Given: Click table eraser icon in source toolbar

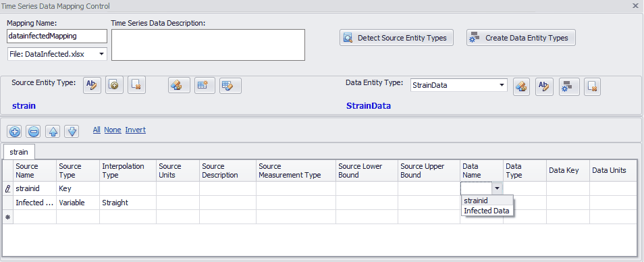Looking at the screenshot, I should (x=230, y=85).
